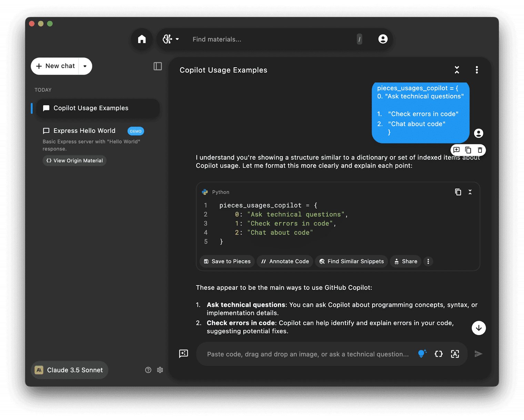Open the Pieces materials type dropdown
524x420 pixels.
171,39
